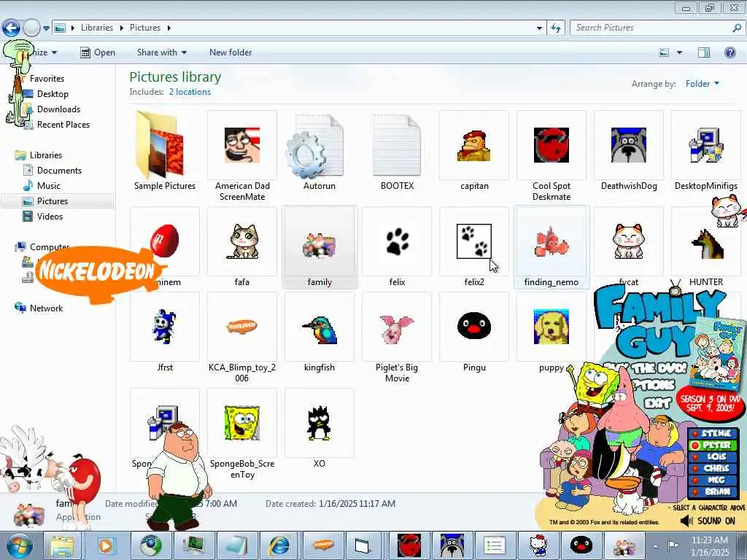747x560 pixels.
Task: Select CHRIS in Family Guy character list
Action: point(713,469)
